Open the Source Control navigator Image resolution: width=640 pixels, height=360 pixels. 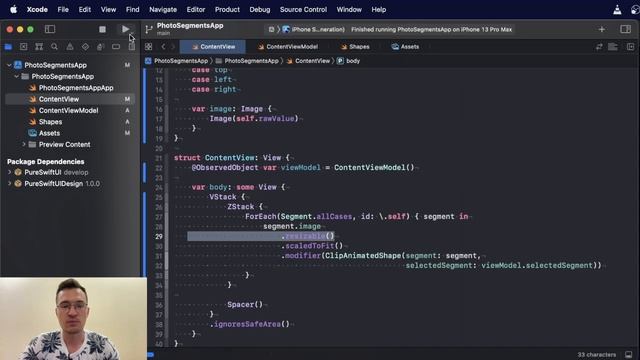[x=24, y=47]
